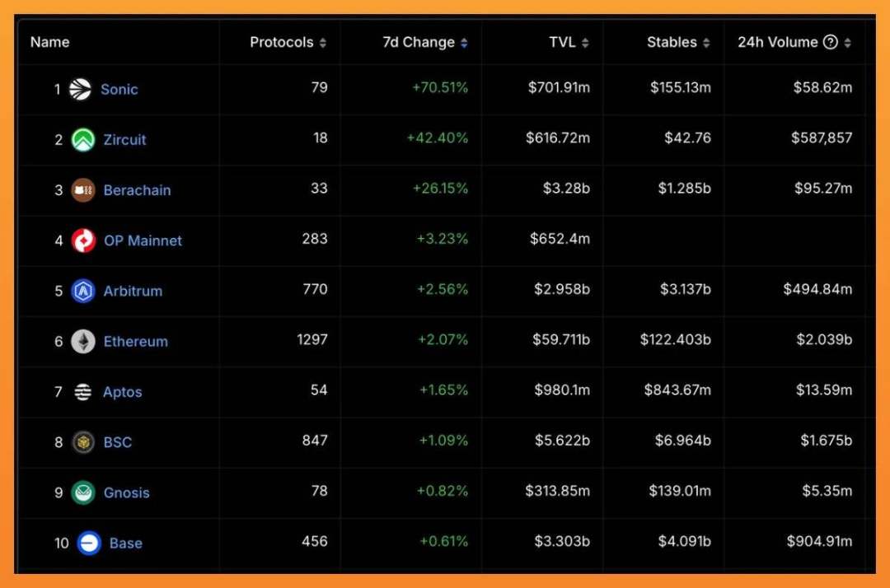Open the Arbitrum chain link

click(133, 291)
